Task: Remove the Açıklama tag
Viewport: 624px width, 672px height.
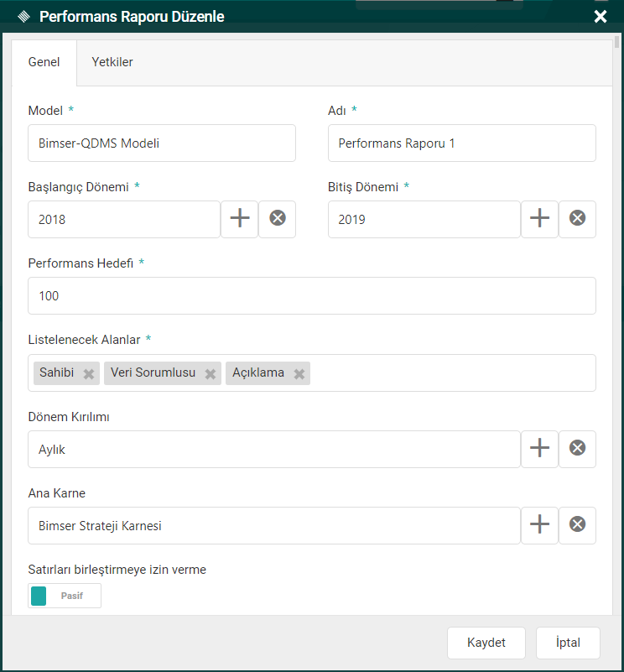Action: pyautogui.click(x=299, y=374)
